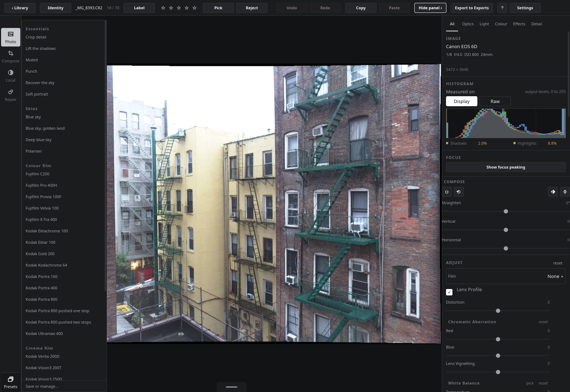Go back to Library
570x392 pixels.
(20, 8)
